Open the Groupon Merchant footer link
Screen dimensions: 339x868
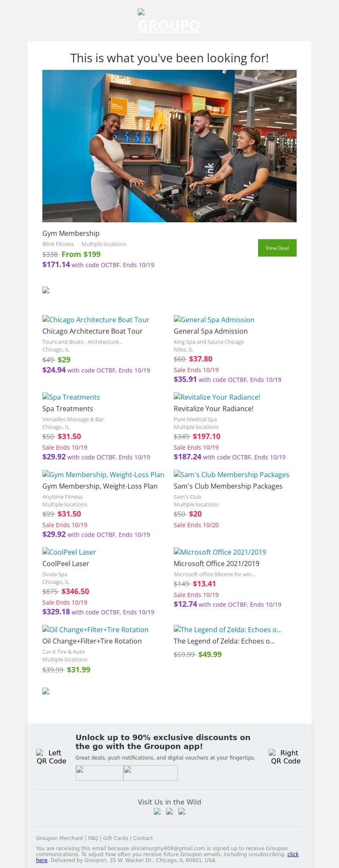click(x=59, y=838)
